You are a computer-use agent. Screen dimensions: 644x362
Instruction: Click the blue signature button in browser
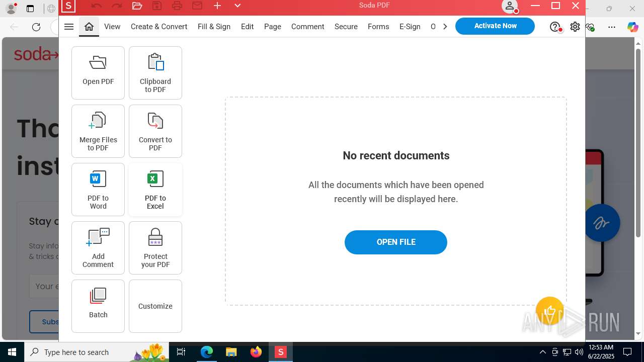[602, 223]
